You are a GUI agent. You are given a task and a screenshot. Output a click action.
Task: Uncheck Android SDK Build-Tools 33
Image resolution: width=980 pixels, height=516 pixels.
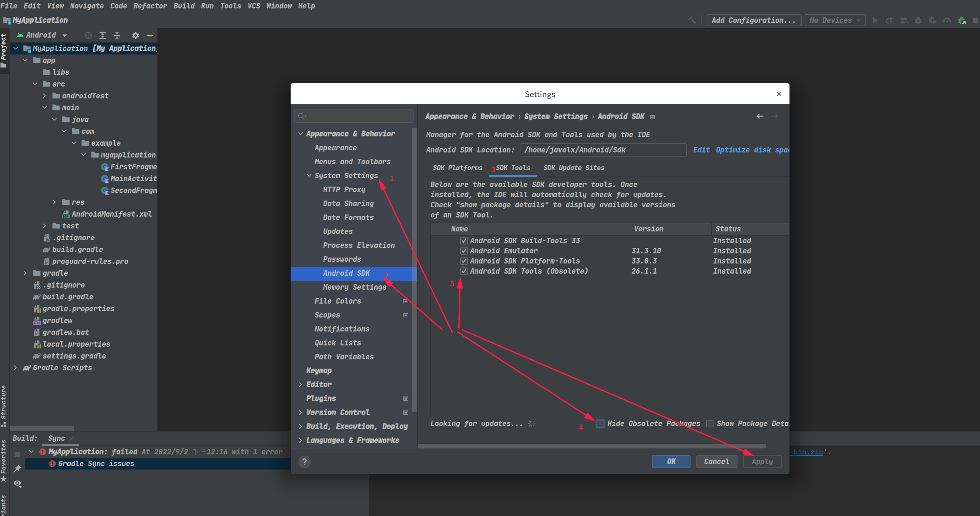point(464,241)
